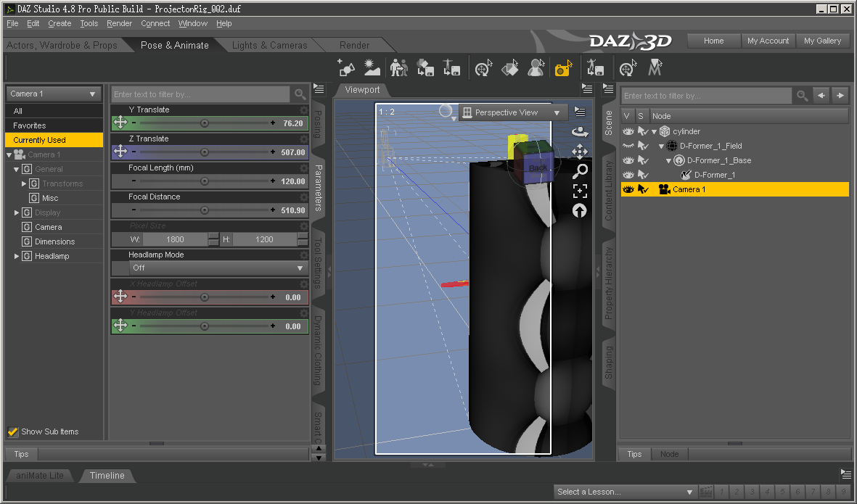The width and height of the screenshot is (857, 504).
Task: Expand the Display group
Action: [17, 212]
